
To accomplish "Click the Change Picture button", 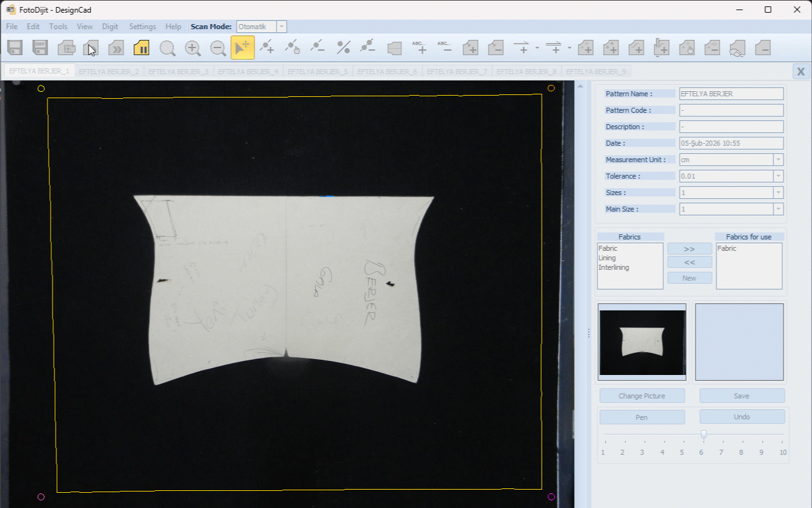I will (642, 396).
